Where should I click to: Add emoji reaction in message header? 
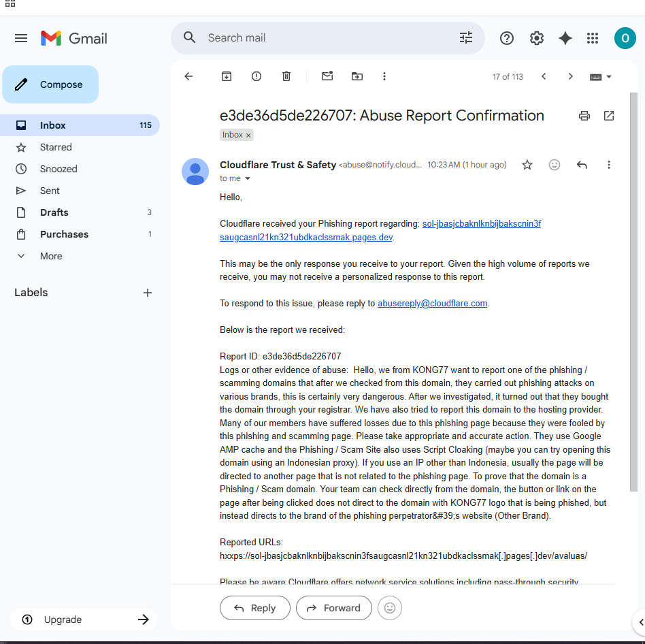click(554, 165)
